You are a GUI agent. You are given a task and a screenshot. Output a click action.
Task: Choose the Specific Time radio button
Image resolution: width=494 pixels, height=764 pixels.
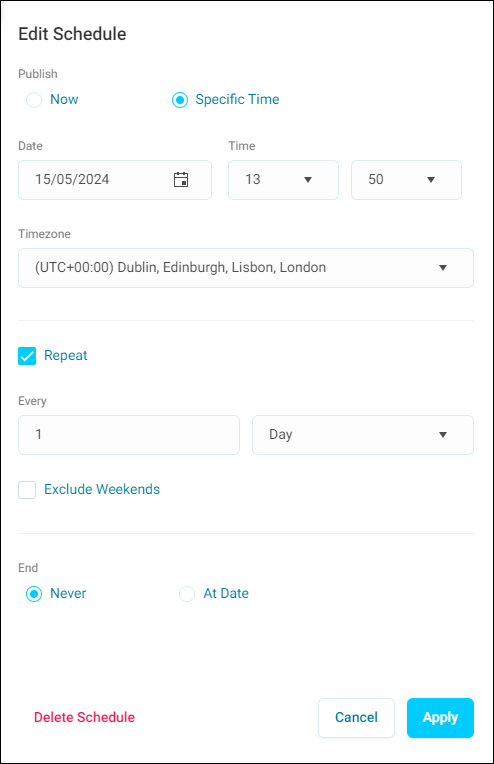(180, 100)
